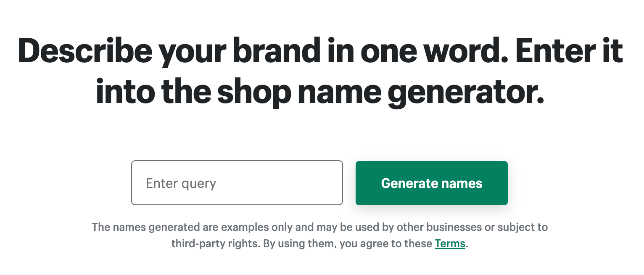Trigger name generation with the green button
This screenshot has height=275, width=644.
click(x=431, y=183)
